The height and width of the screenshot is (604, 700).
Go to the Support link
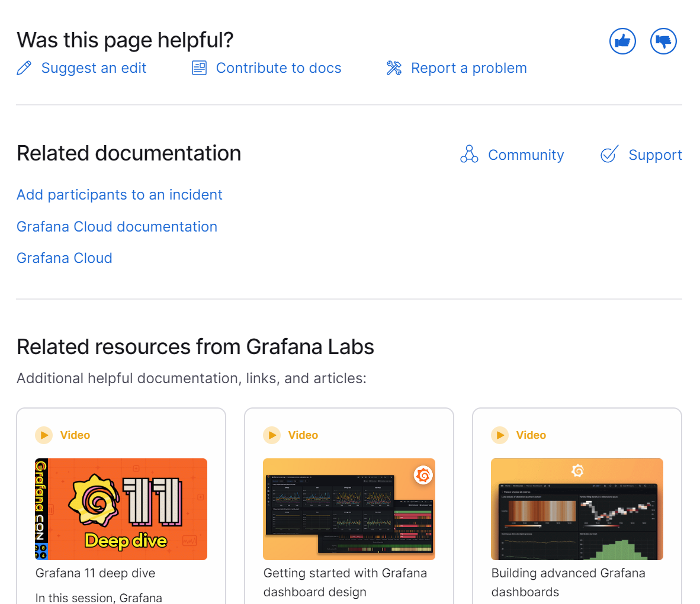coord(656,155)
